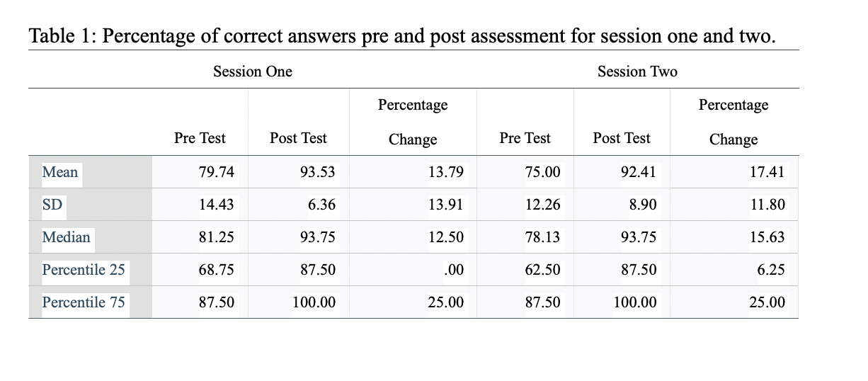Select the Percentile 25 row label
868x381 pixels.
[84, 270]
